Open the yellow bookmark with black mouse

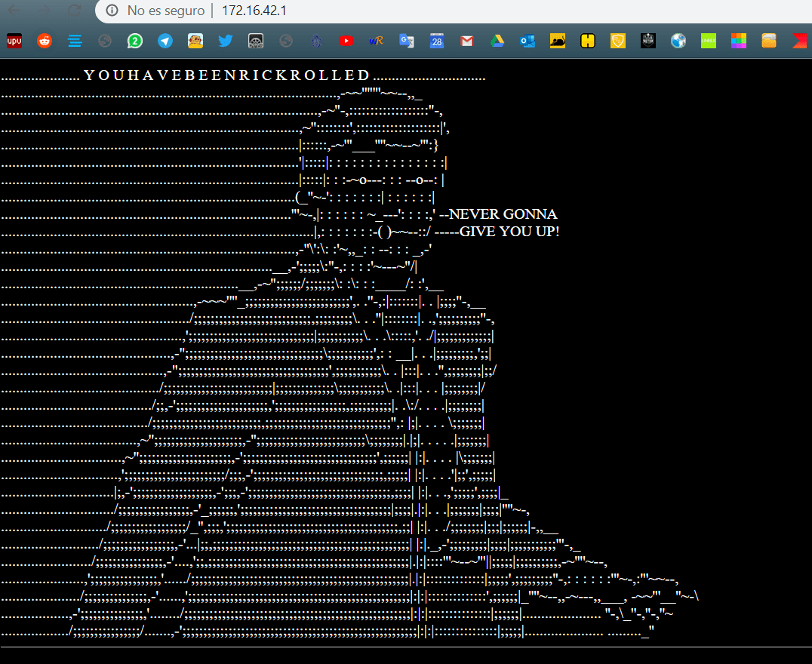point(558,41)
